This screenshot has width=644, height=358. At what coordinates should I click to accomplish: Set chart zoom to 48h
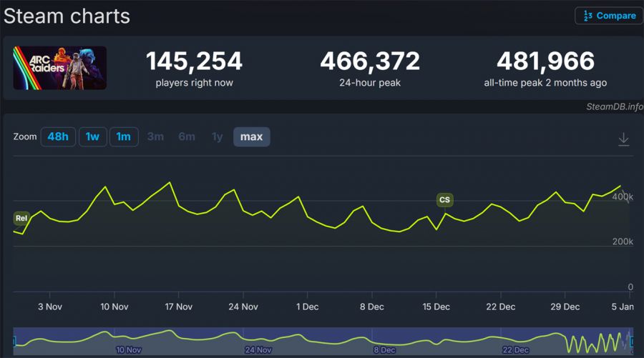point(58,136)
